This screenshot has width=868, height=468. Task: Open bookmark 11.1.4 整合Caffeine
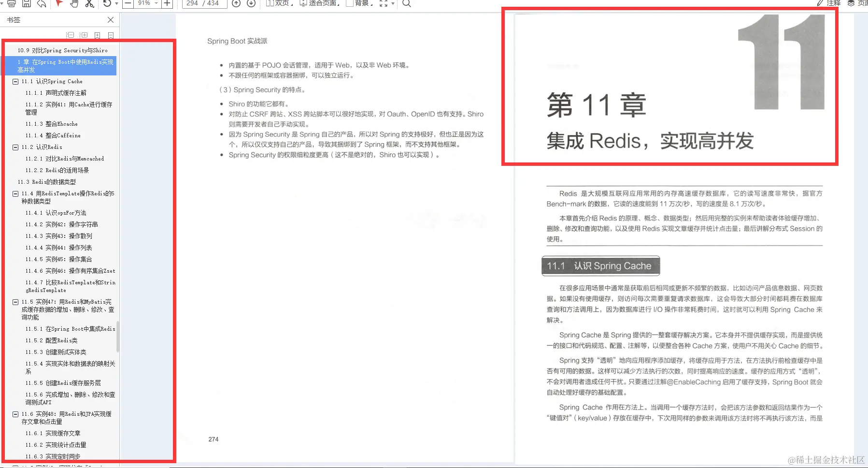pyautogui.click(x=53, y=135)
